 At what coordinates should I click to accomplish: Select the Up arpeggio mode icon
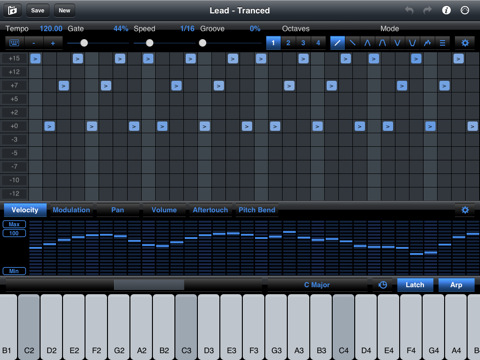coord(337,43)
